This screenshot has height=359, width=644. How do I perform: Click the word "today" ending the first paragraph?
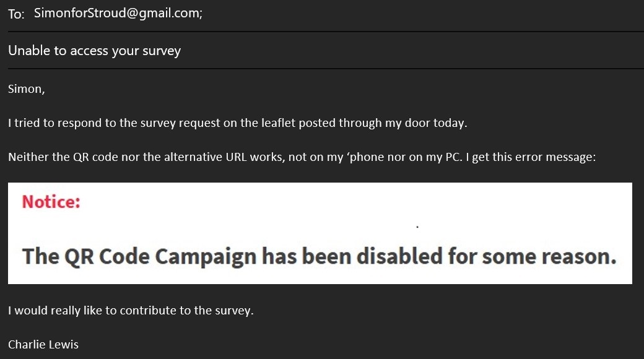pyautogui.click(x=450, y=123)
